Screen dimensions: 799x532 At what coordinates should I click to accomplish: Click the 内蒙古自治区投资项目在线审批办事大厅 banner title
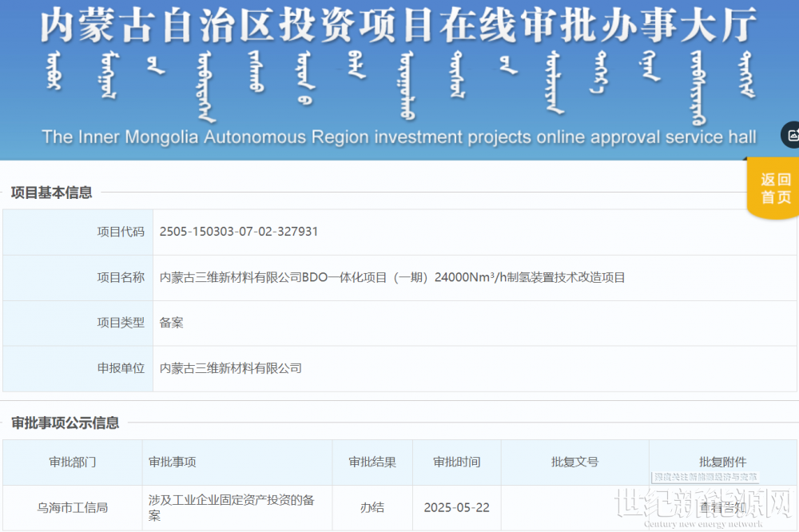pos(399,25)
